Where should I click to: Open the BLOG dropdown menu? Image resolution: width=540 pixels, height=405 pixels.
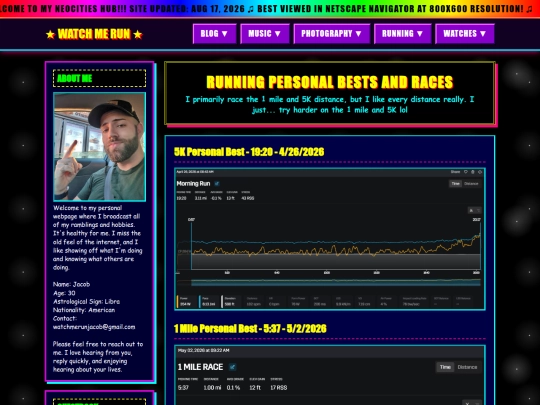click(214, 34)
